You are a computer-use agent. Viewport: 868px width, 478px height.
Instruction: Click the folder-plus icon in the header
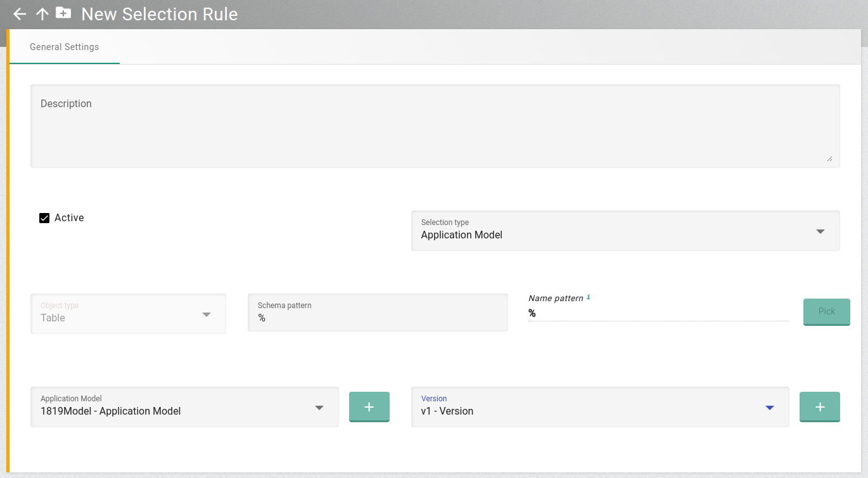click(x=63, y=13)
